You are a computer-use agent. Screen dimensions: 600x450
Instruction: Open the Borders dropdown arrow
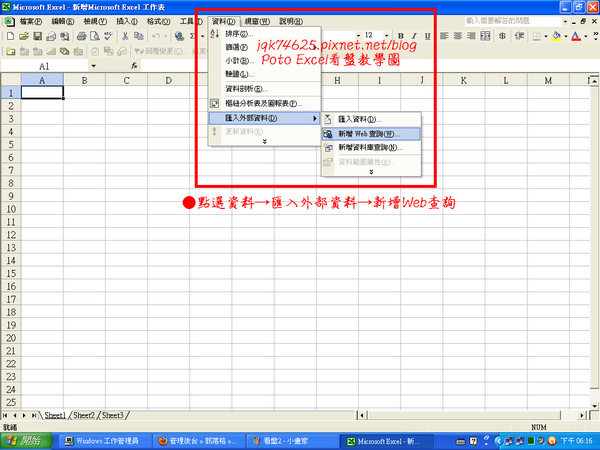(x=546, y=37)
